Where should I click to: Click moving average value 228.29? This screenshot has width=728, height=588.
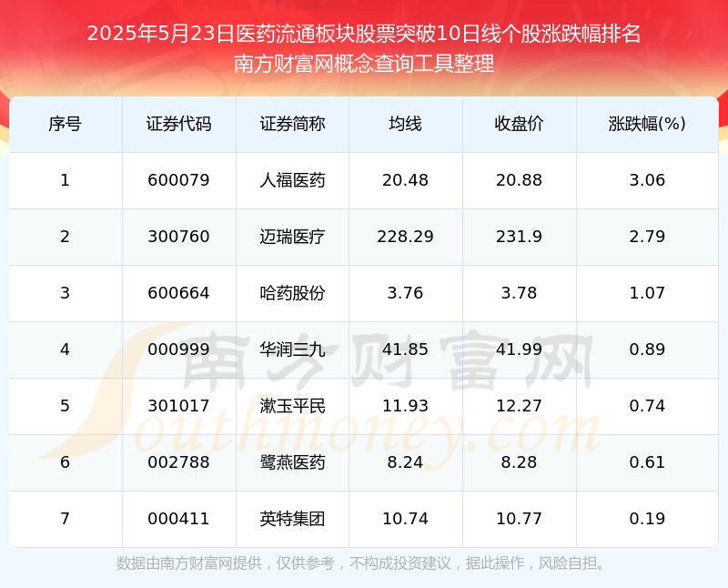(x=405, y=237)
